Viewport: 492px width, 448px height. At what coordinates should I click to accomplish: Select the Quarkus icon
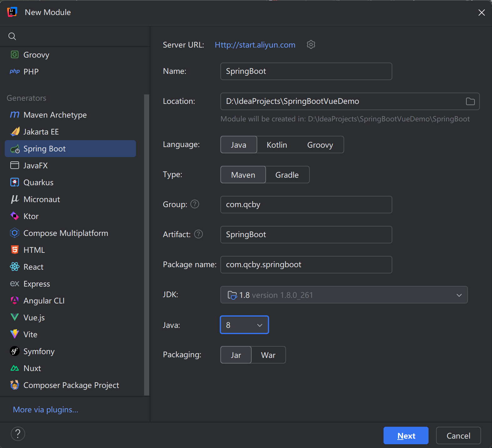15,182
